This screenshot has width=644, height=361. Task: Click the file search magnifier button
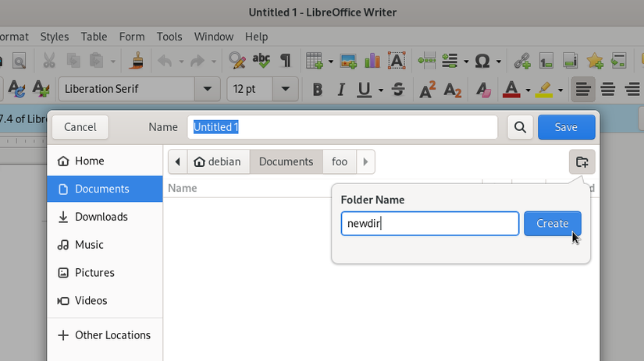click(521, 127)
